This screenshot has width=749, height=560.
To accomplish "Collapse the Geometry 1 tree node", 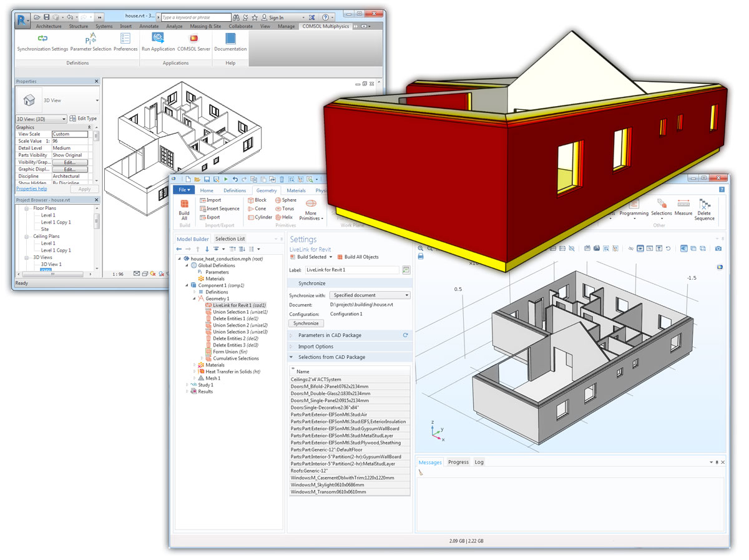I will [194, 299].
